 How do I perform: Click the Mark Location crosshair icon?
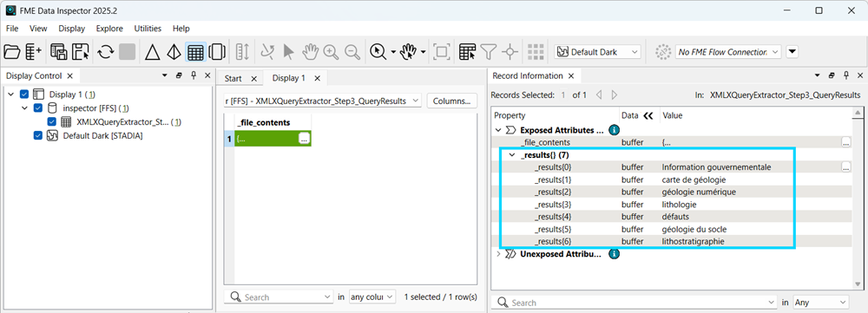tap(510, 52)
